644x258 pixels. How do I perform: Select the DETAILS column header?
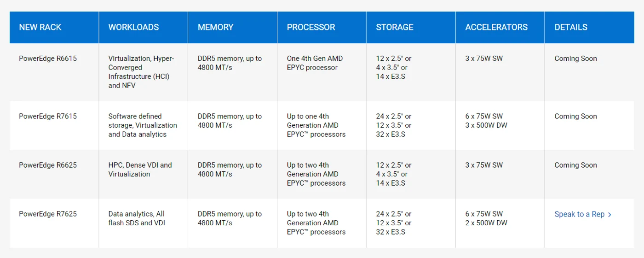[x=571, y=27]
